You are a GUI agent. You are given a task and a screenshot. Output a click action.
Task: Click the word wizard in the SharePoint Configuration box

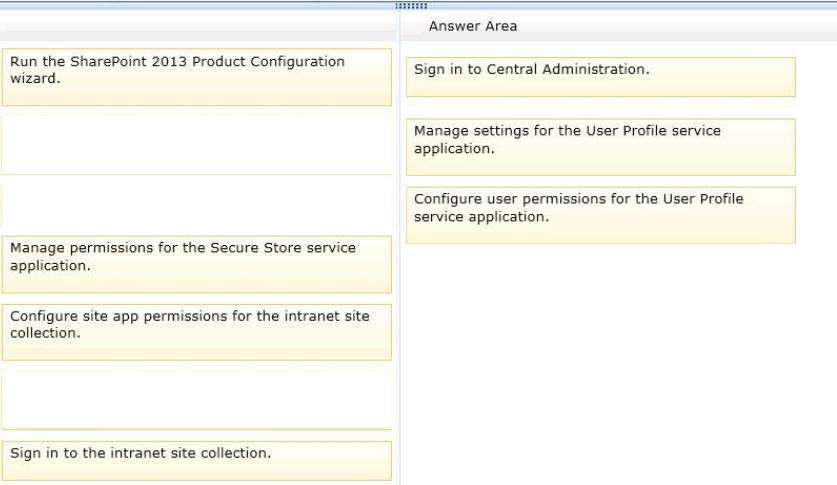point(35,78)
